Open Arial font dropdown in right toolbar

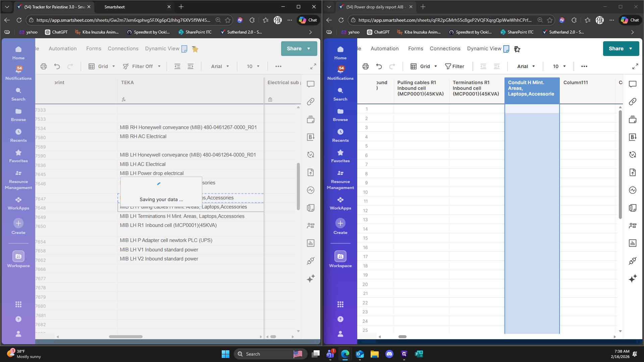(526, 66)
